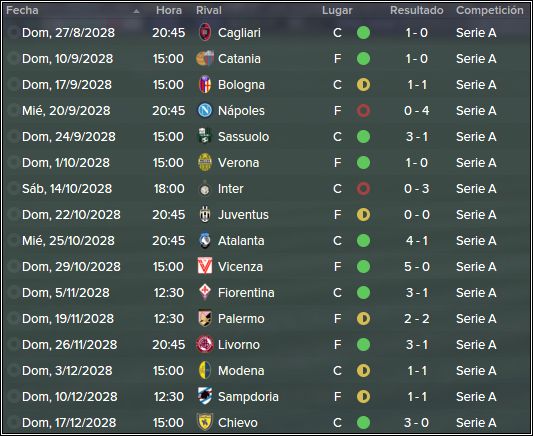Click the Nápoles club badge
533x436 pixels.
(x=205, y=110)
